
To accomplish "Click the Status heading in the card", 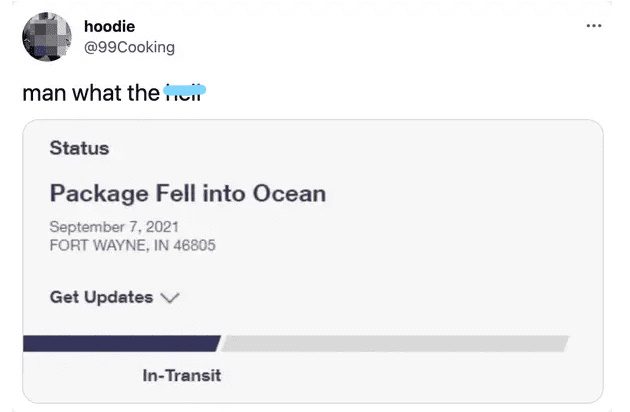I will point(79,148).
